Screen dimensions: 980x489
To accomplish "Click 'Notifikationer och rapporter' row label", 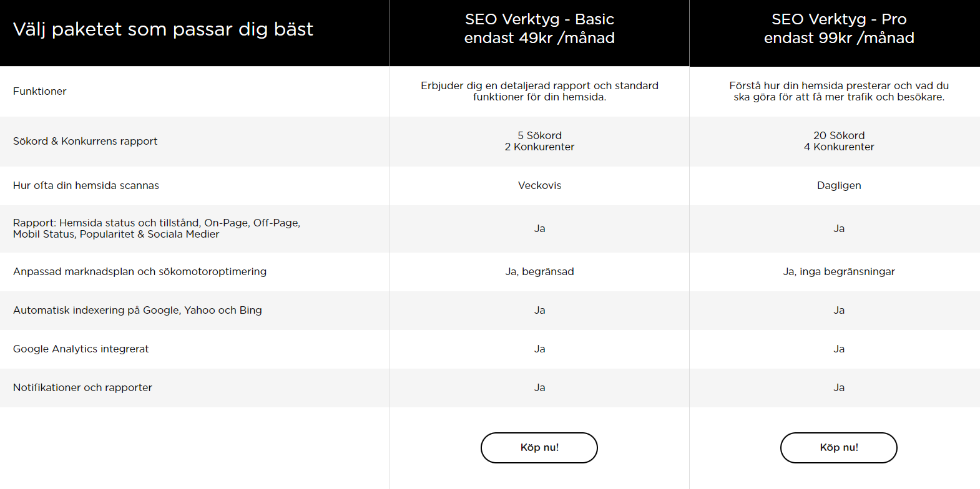I will pos(82,387).
